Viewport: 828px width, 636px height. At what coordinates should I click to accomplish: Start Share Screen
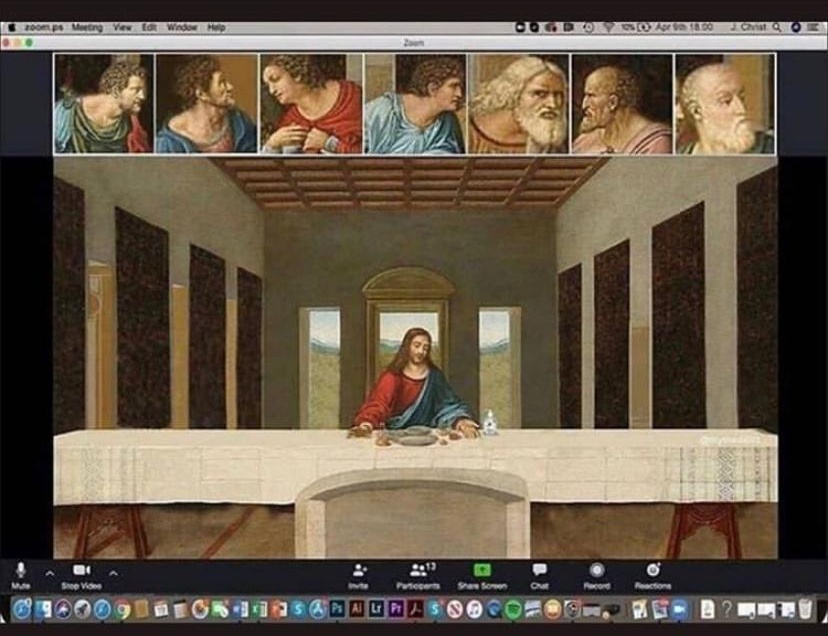coord(482,576)
